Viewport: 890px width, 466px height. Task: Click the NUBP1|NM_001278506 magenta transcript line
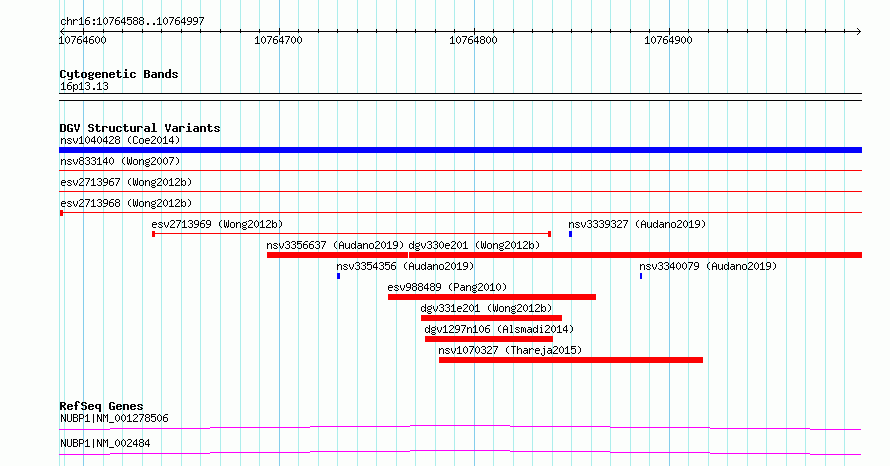[x=460, y=427]
